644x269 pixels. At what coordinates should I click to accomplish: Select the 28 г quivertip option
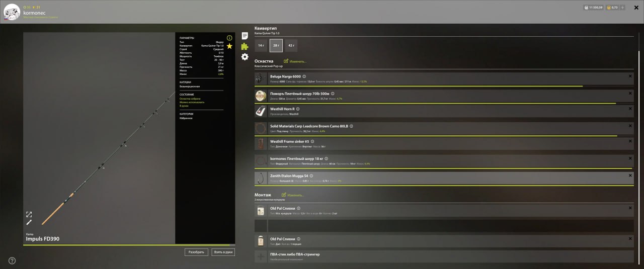pos(276,45)
